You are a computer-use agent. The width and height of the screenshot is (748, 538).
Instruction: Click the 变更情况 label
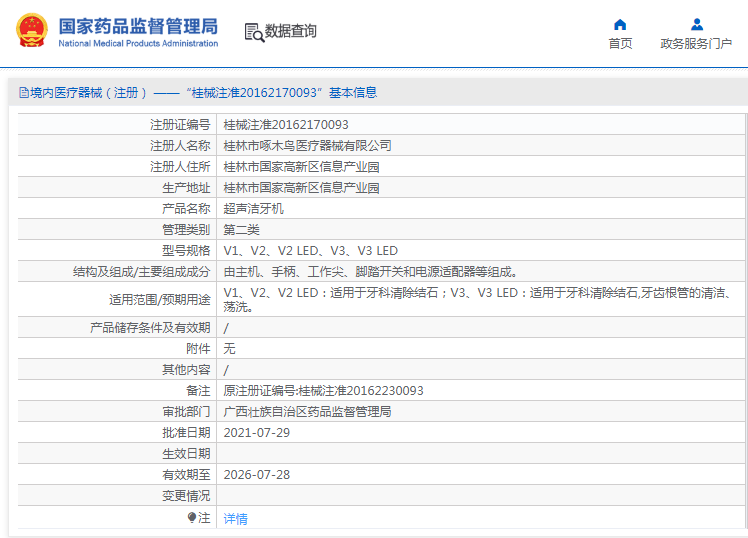coord(187,496)
